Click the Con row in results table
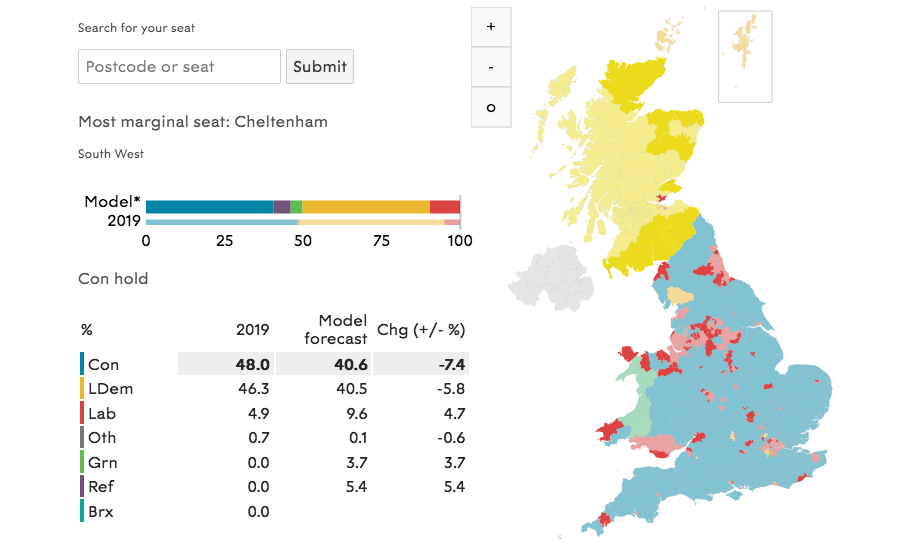Image resolution: width=913 pixels, height=554 pixels. pyautogui.click(x=274, y=364)
